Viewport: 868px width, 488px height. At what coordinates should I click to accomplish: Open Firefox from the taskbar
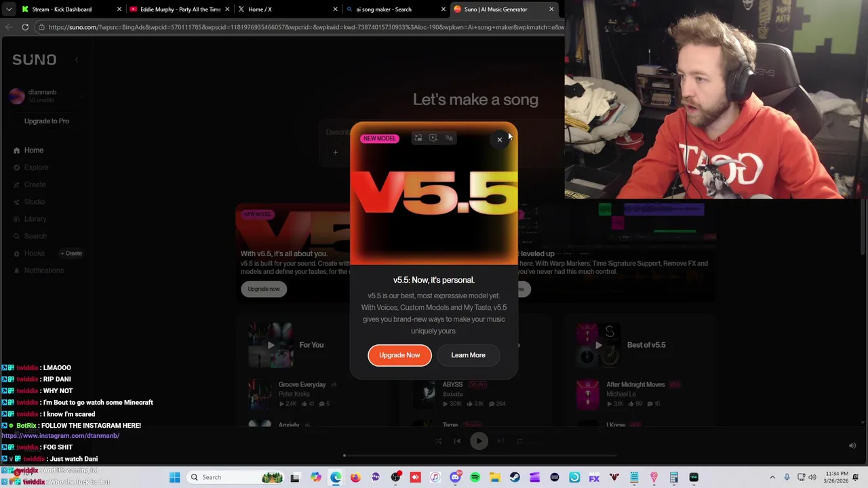[355, 477]
